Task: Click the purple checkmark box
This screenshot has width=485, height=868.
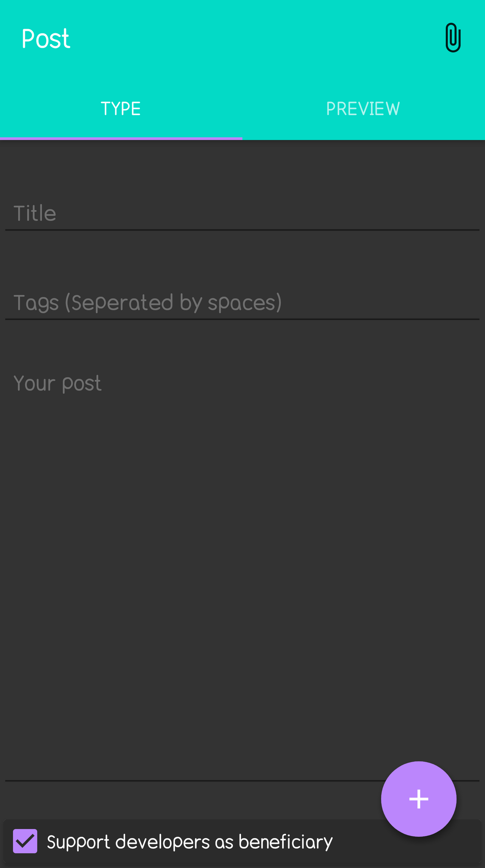Action: pos(25,841)
